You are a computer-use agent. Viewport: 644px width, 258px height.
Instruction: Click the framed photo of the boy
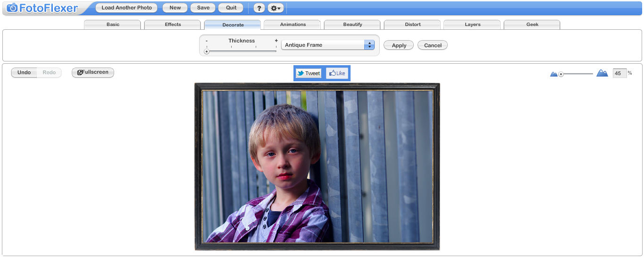pyautogui.click(x=317, y=167)
